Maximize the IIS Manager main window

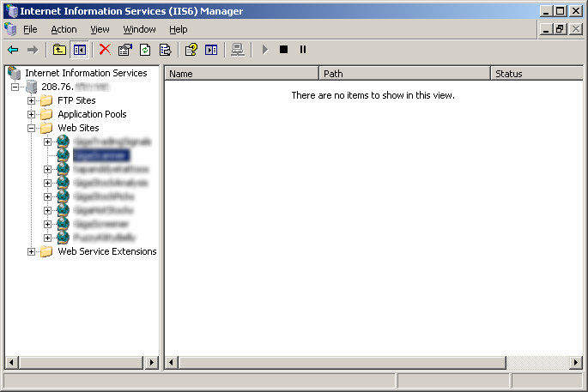pyautogui.click(x=561, y=11)
